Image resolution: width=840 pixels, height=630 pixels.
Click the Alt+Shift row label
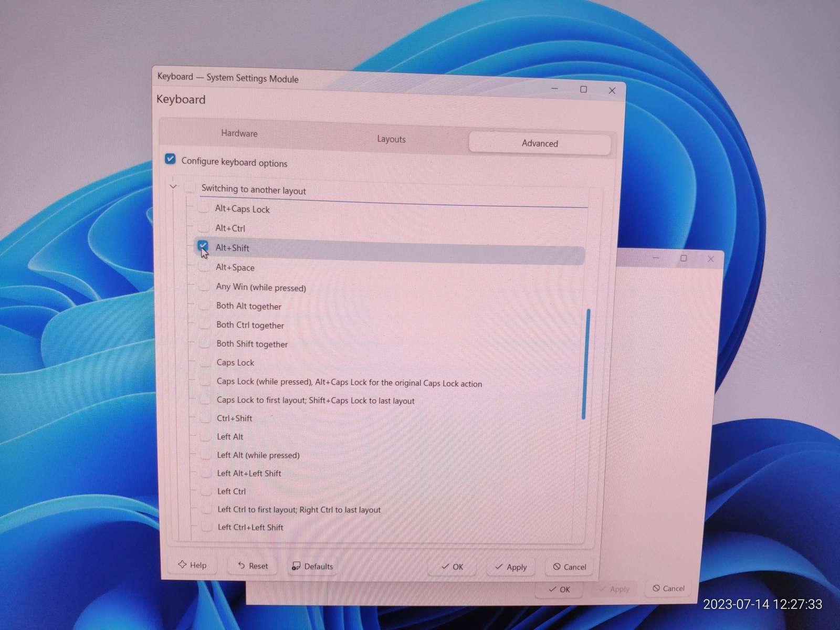[x=232, y=248]
